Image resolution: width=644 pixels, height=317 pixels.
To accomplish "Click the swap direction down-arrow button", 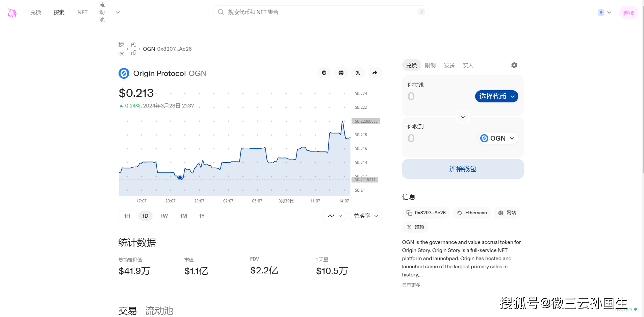I will coord(463,117).
